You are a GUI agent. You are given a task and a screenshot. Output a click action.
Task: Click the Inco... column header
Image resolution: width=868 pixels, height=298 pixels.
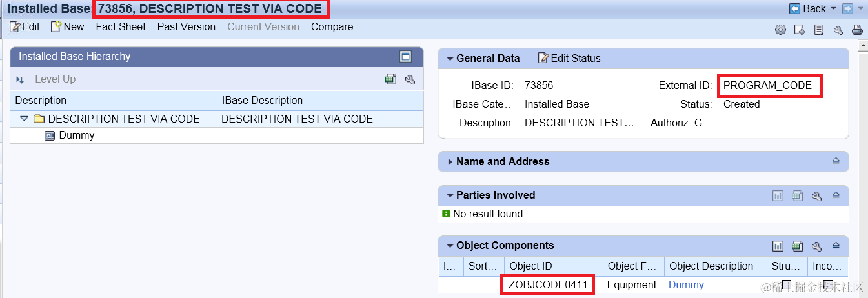828,266
